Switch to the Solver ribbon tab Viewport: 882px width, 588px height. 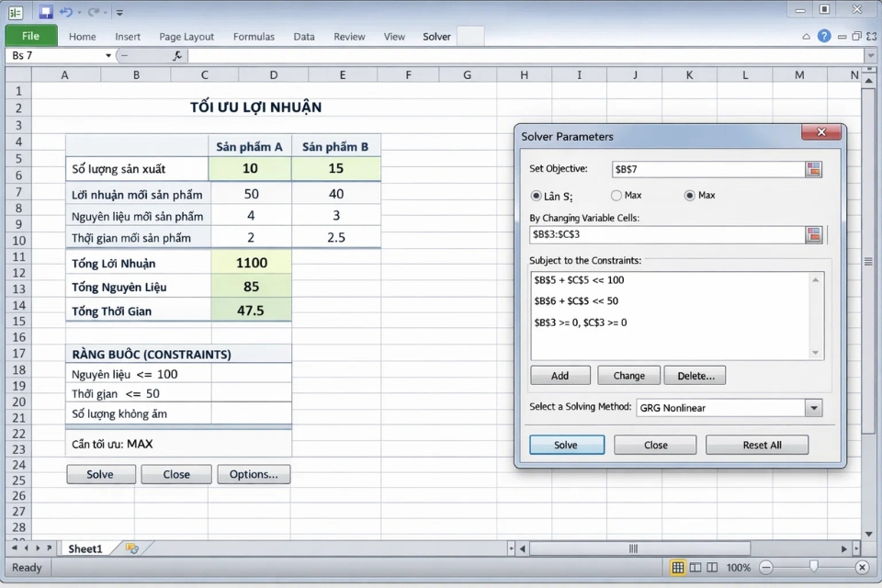435,36
